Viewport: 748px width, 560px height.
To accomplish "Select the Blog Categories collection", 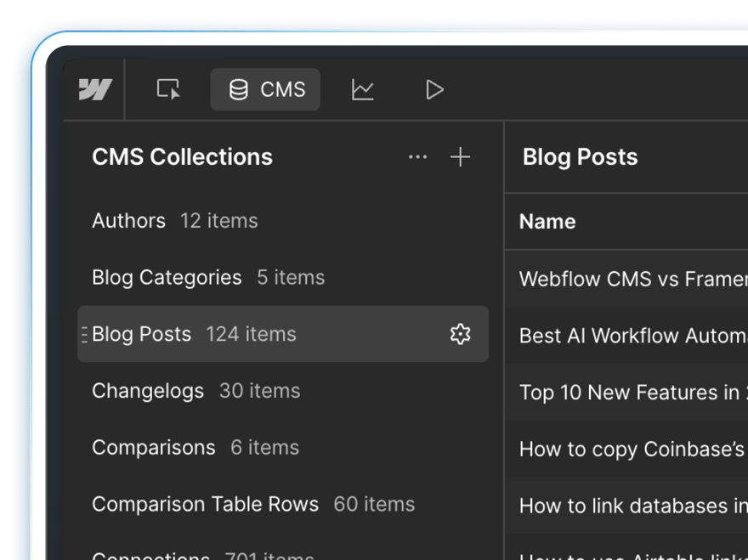I will click(283, 278).
